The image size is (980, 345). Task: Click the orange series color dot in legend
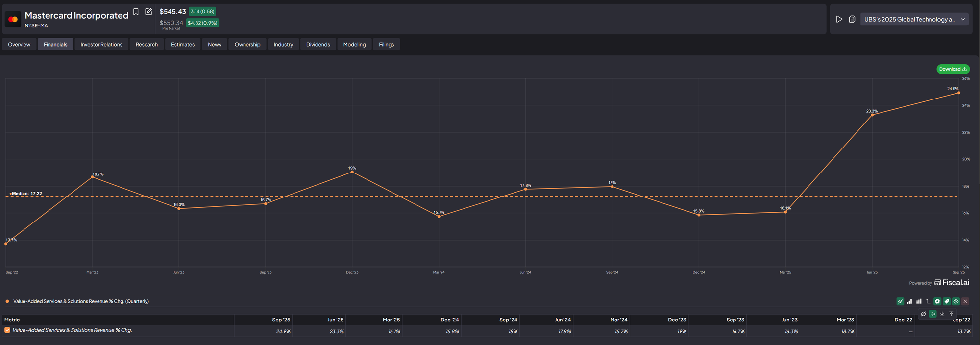coord(7,302)
